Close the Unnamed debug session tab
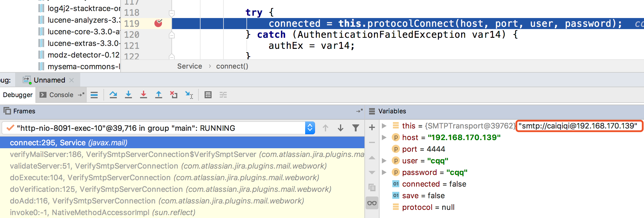 pyautogui.click(x=71, y=80)
